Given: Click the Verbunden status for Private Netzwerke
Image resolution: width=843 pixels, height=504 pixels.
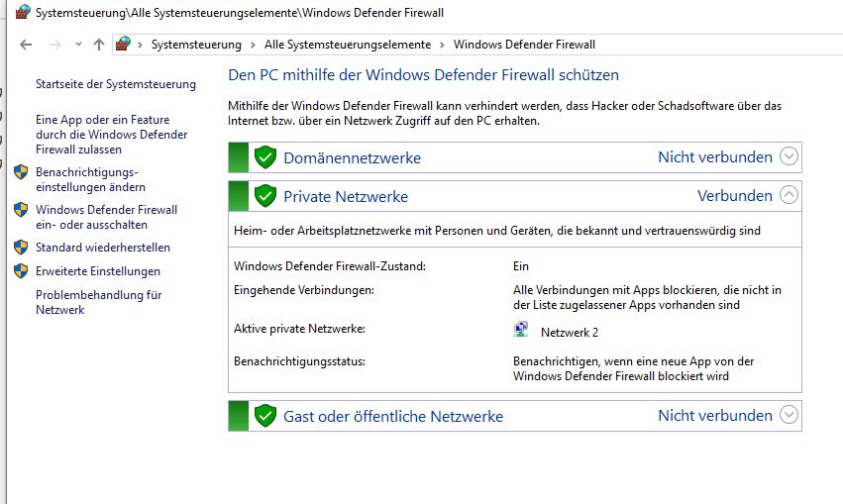Looking at the screenshot, I should 735,196.
